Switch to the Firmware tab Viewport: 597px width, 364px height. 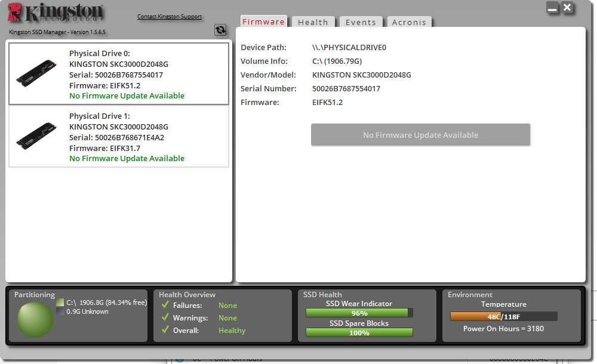[263, 21]
